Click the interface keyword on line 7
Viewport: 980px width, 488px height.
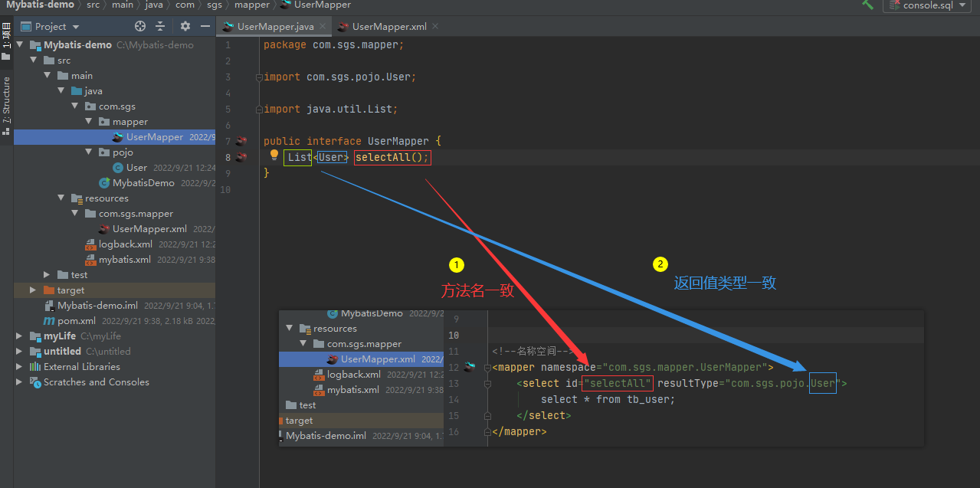click(334, 141)
